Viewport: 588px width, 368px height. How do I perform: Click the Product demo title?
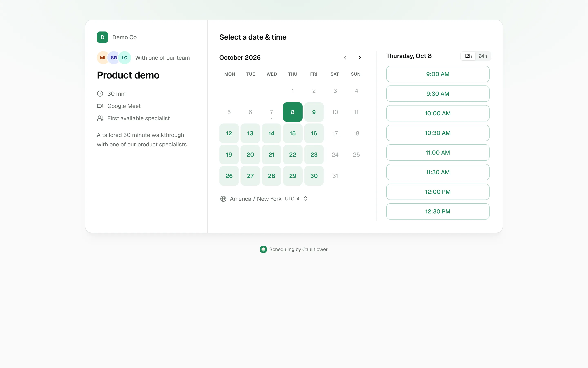pos(128,75)
